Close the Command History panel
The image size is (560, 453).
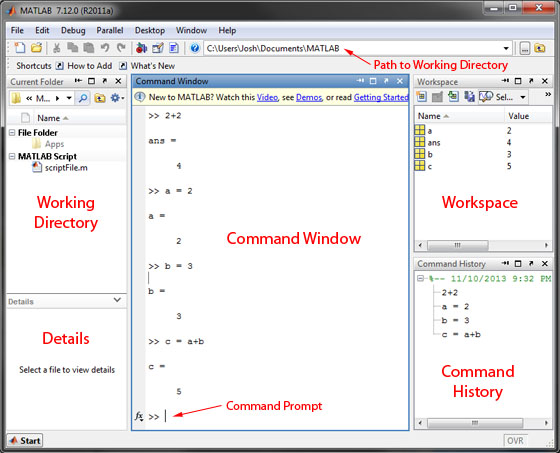point(545,264)
